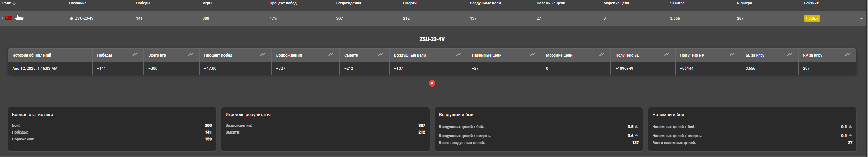Viewport: 868px width, 157px height.
Task: Collapse the ZSU-23-4V row chevron
Action: tap(862, 19)
